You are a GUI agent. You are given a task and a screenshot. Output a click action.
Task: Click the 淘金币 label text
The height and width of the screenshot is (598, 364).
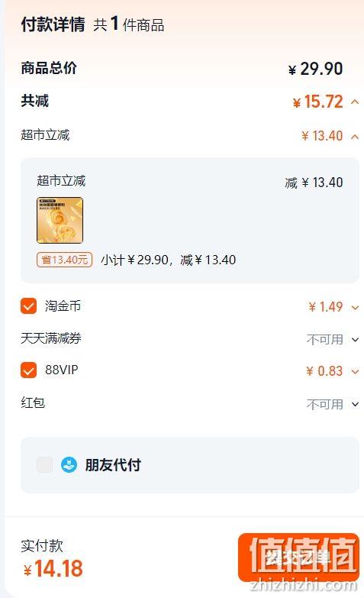click(x=63, y=305)
